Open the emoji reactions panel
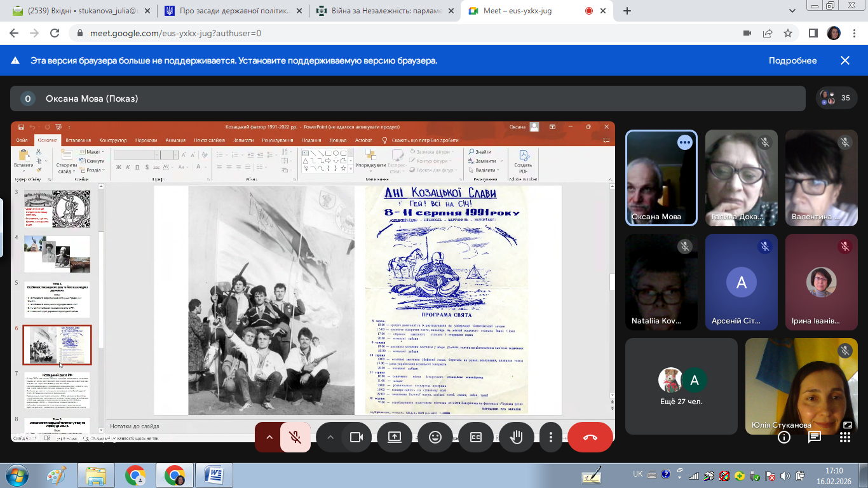Viewport: 868px width, 488px height. tap(435, 437)
